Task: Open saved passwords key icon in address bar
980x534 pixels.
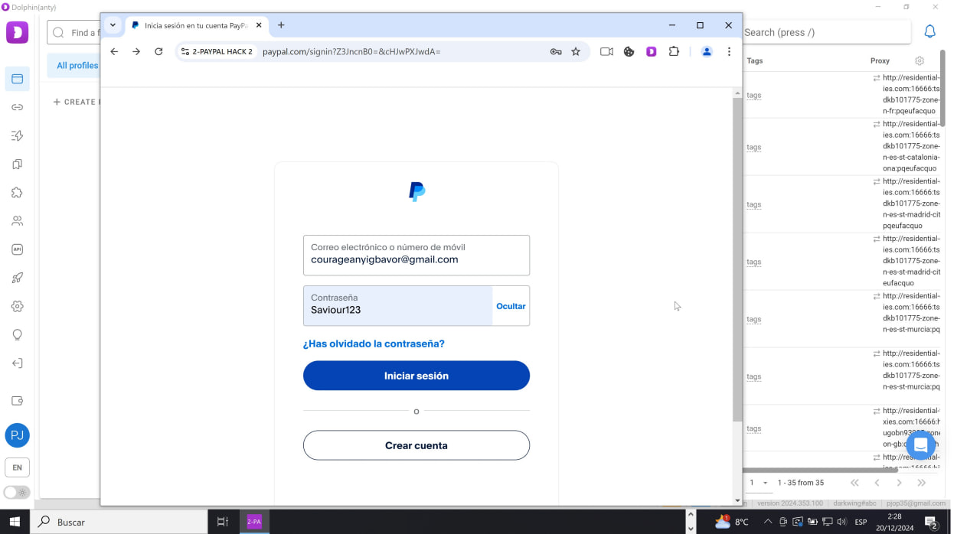Action: pyautogui.click(x=556, y=51)
